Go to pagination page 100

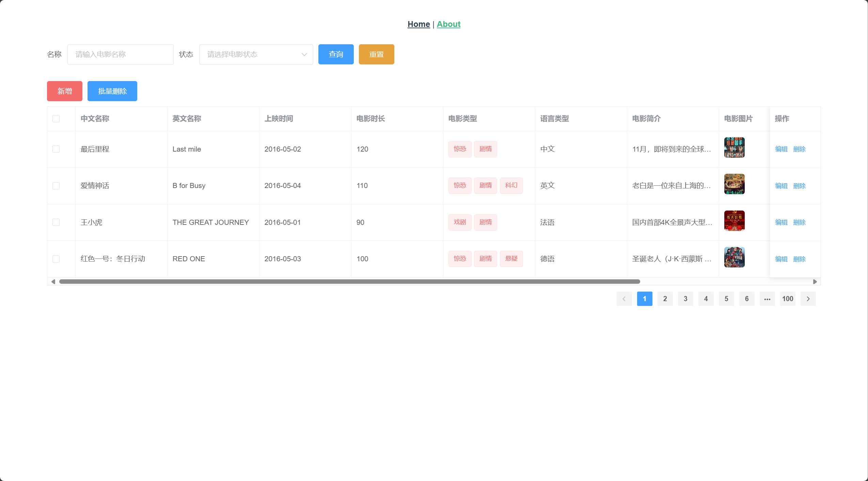[x=787, y=299]
